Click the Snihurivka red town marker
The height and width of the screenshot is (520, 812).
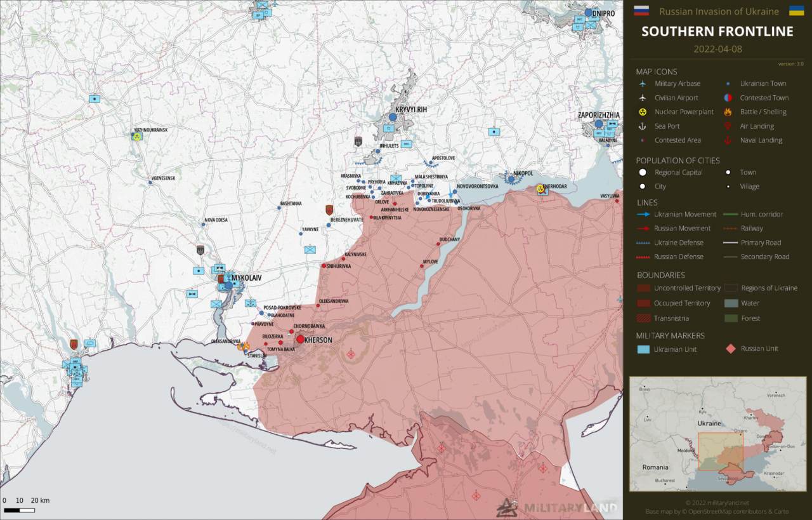[x=324, y=266]
